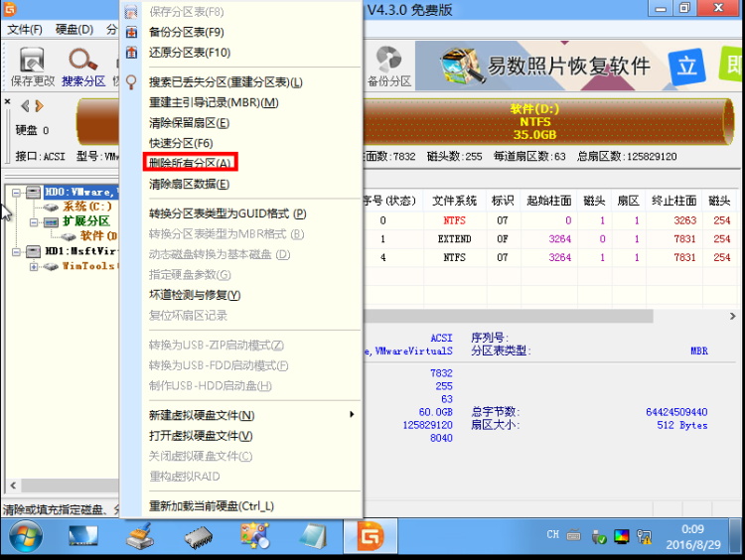
Task: Select 系统 (C:) in disk tree
Action: [x=87, y=207]
